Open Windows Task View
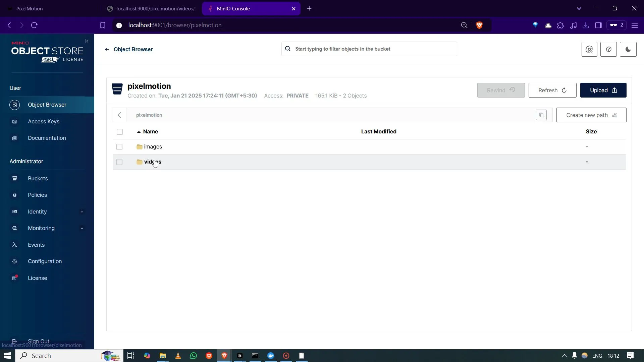 pyautogui.click(x=131, y=356)
